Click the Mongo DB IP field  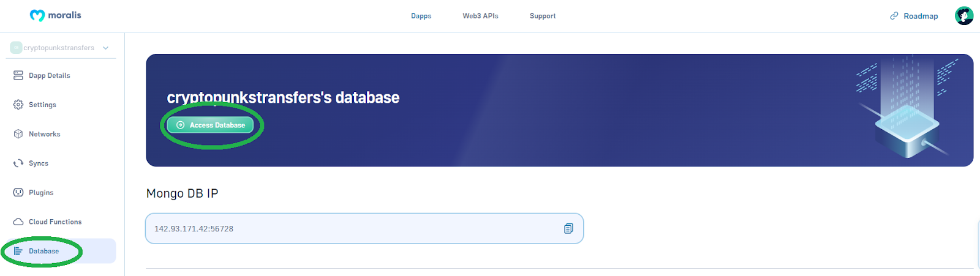[364, 228]
